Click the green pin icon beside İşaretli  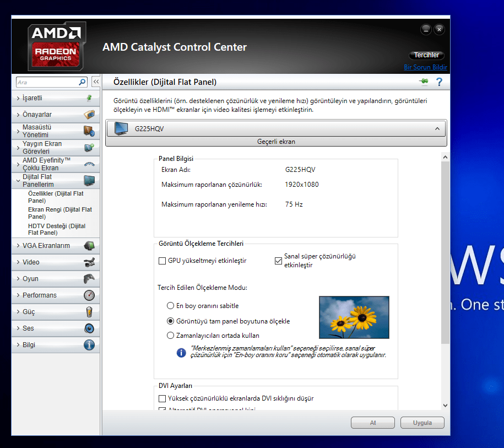(x=89, y=98)
